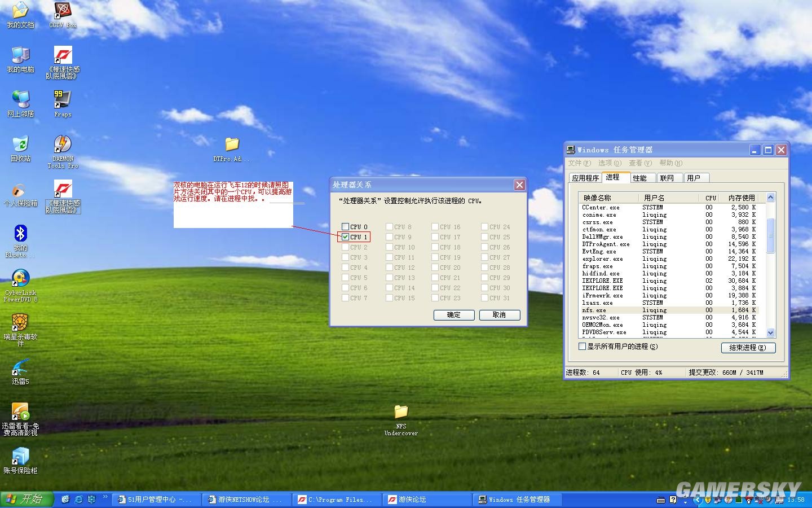The width and height of the screenshot is (812, 508).
Task: Click 确定 in 处理器关系 dialog
Action: [454, 315]
